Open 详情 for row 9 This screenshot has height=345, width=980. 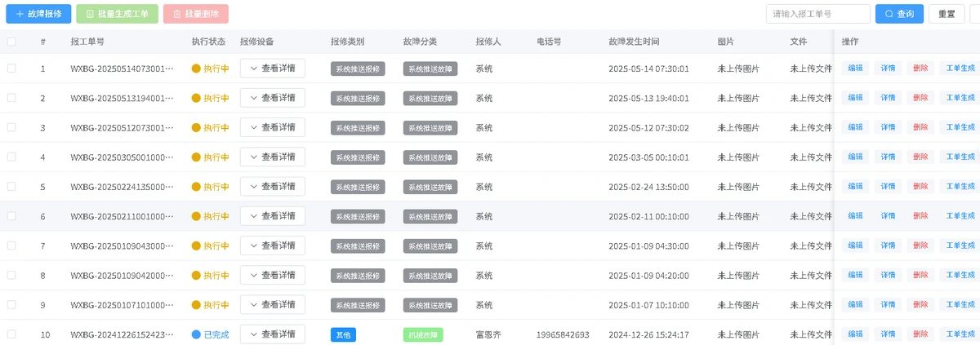click(888, 304)
